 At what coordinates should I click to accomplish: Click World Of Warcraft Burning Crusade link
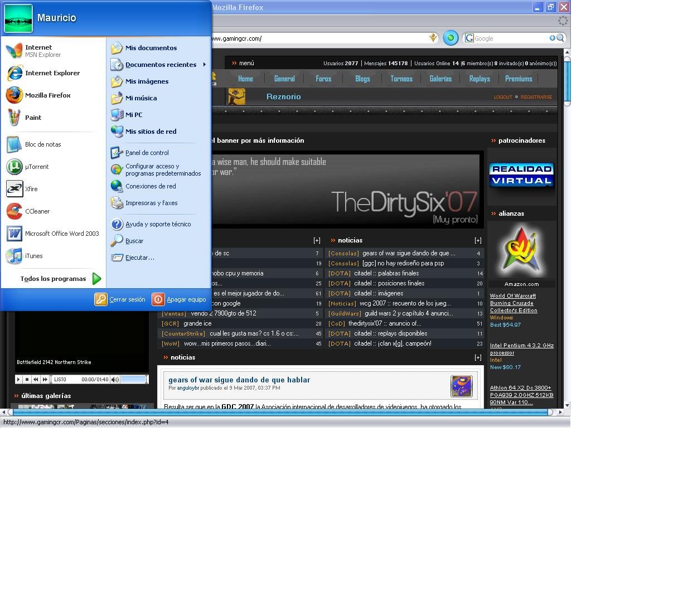[513, 303]
